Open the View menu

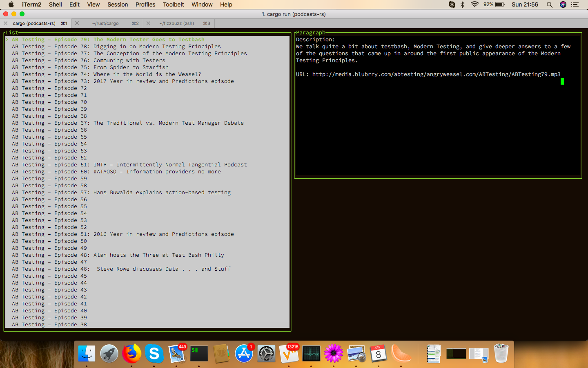coord(93,4)
